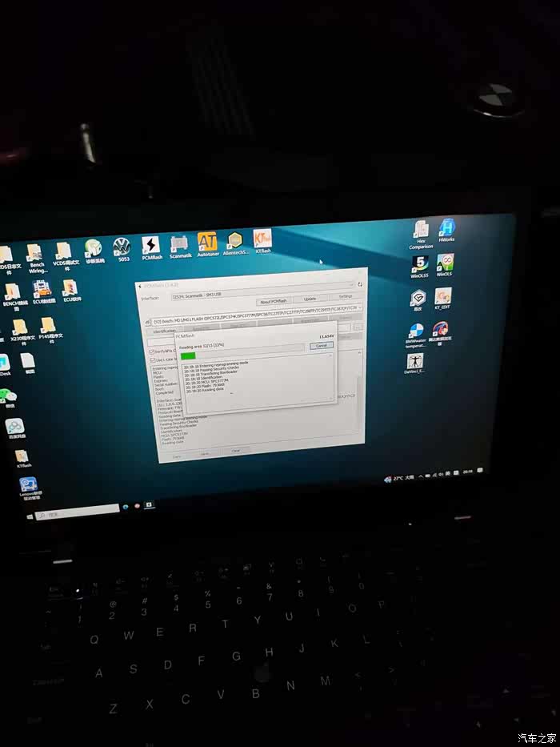Image resolution: width=560 pixels, height=747 pixels.
Task: Open the X230 folder shortcut
Action: pyautogui.click(x=22, y=332)
